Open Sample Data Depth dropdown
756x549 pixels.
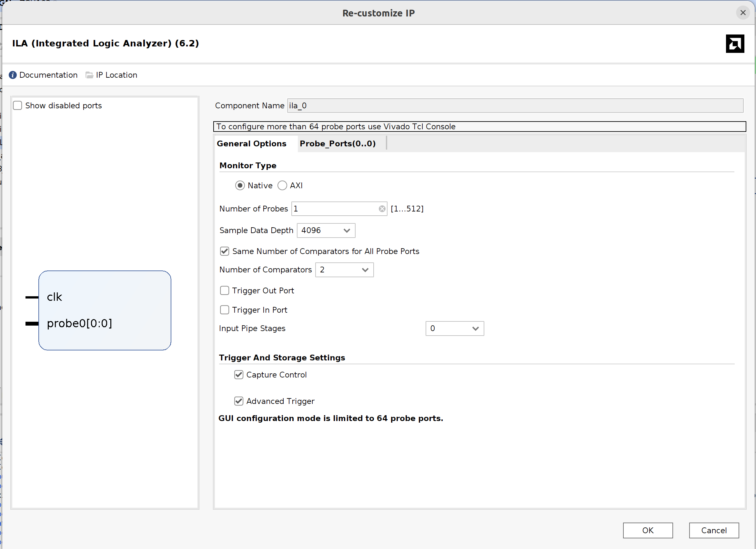pyautogui.click(x=326, y=230)
